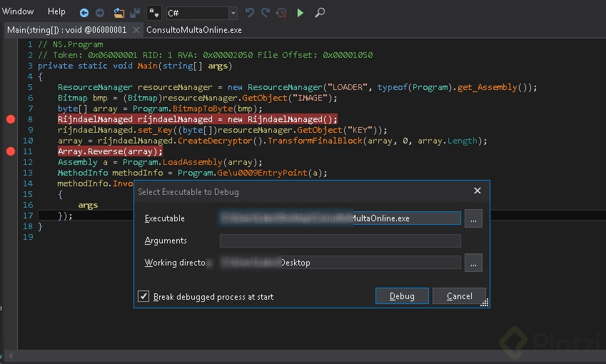The width and height of the screenshot is (606, 364).
Task: Uncheck Break debugged process at start
Action: (144, 296)
